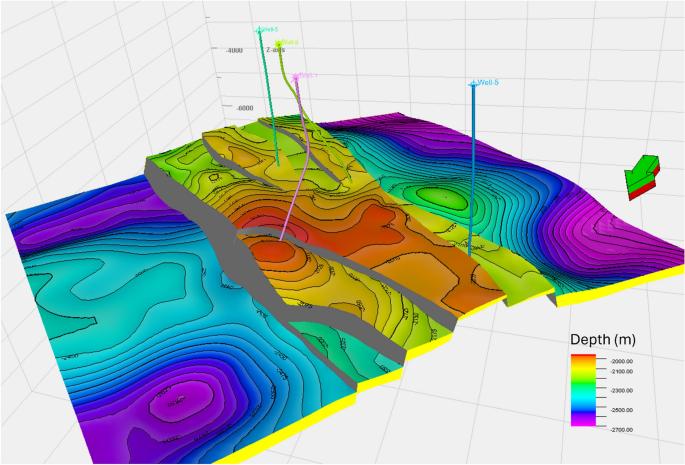The width and height of the screenshot is (685, 465).
Task: Select the blue well head marker
Action: [472, 84]
